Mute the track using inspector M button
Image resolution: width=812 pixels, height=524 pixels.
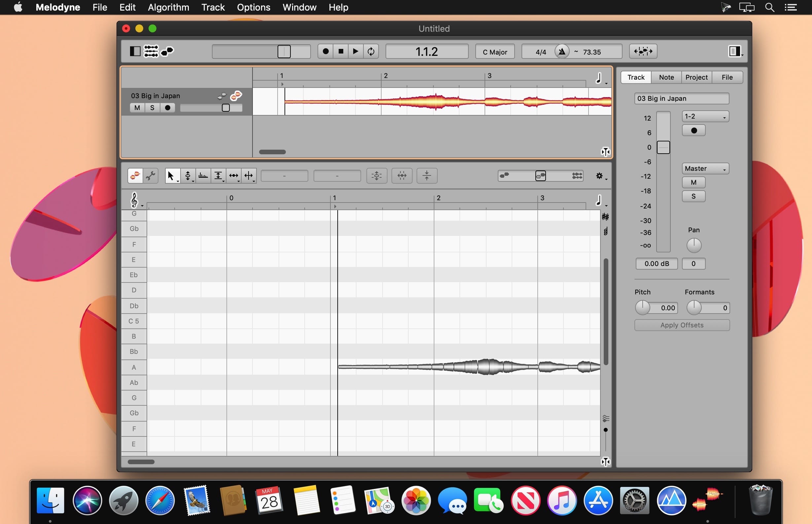[694, 182]
